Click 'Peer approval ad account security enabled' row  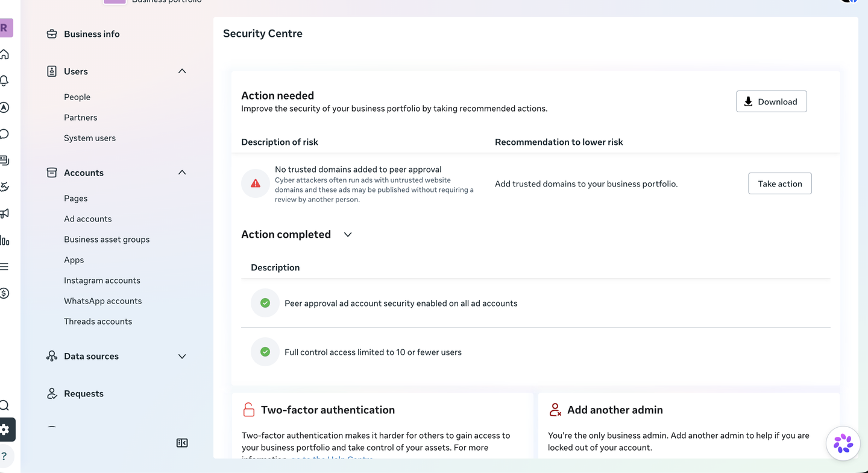(x=535, y=303)
